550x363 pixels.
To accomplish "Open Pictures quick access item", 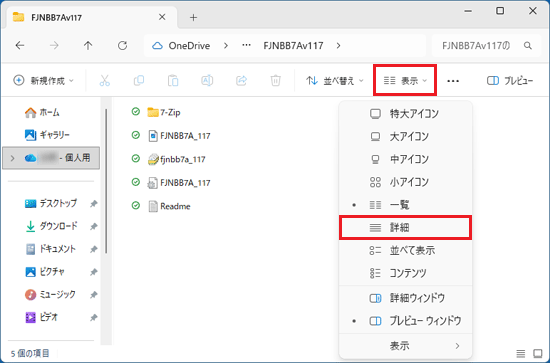I will [45, 272].
